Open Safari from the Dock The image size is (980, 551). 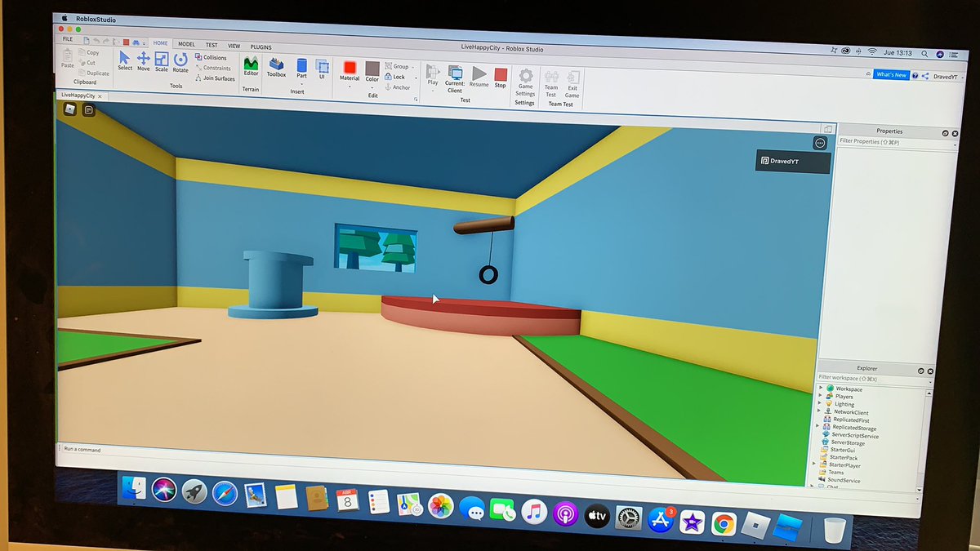point(225,494)
